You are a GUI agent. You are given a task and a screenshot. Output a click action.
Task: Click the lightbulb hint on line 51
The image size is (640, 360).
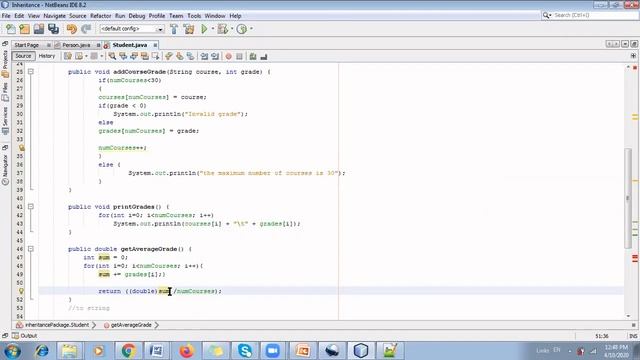pyautogui.click(x=21, y=291)
